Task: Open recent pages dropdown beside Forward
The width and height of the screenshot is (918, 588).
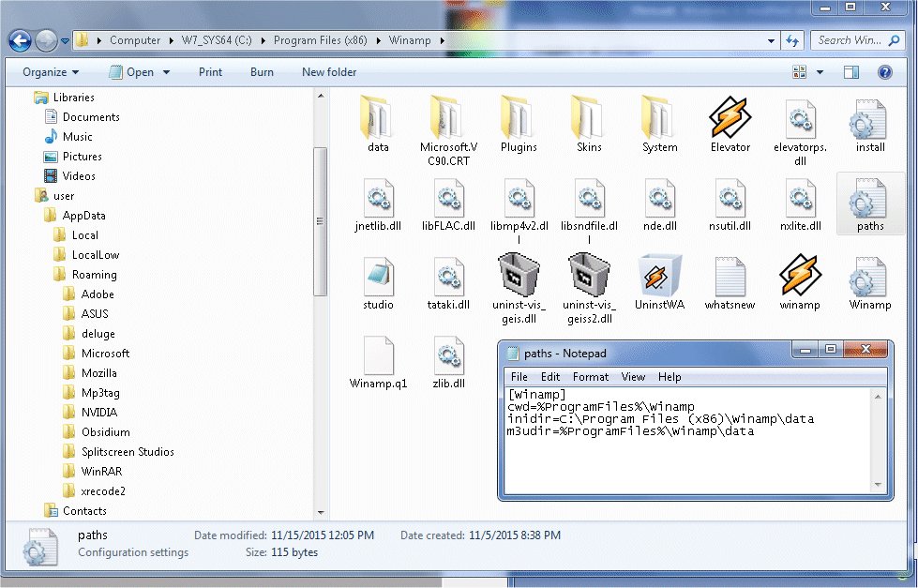Action: tap(65, 41)
